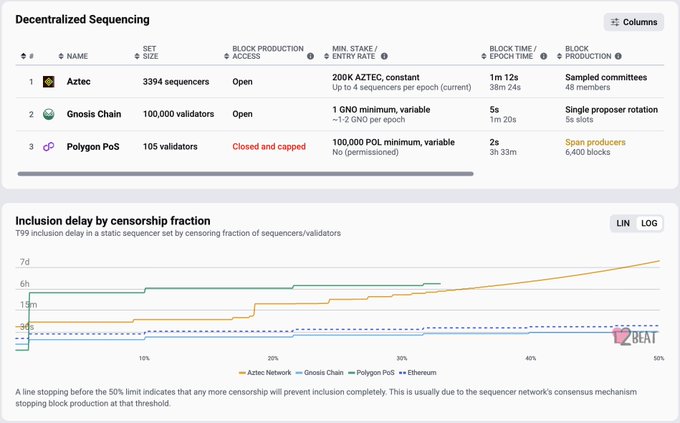Switch chart to LIN scale

point(623,223)
